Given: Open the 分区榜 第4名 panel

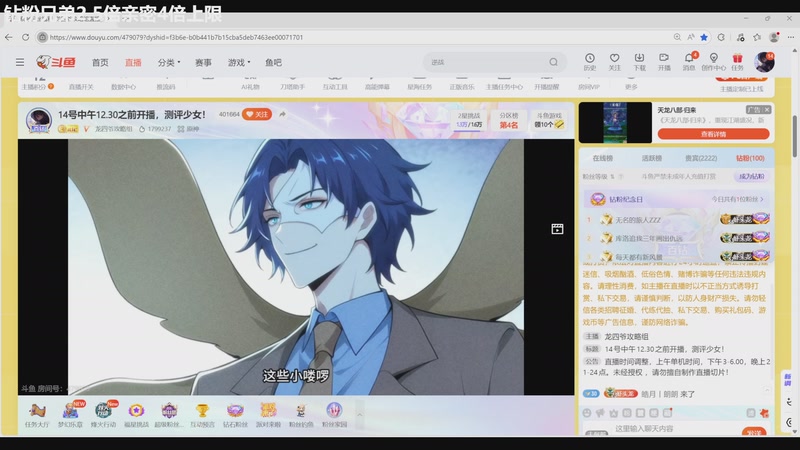Looking at the screenshot, I should (508, 120).
